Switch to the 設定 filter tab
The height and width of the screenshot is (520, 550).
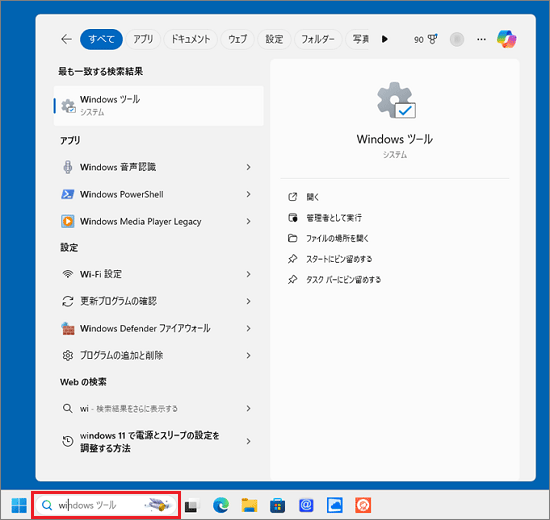point(274,39)
